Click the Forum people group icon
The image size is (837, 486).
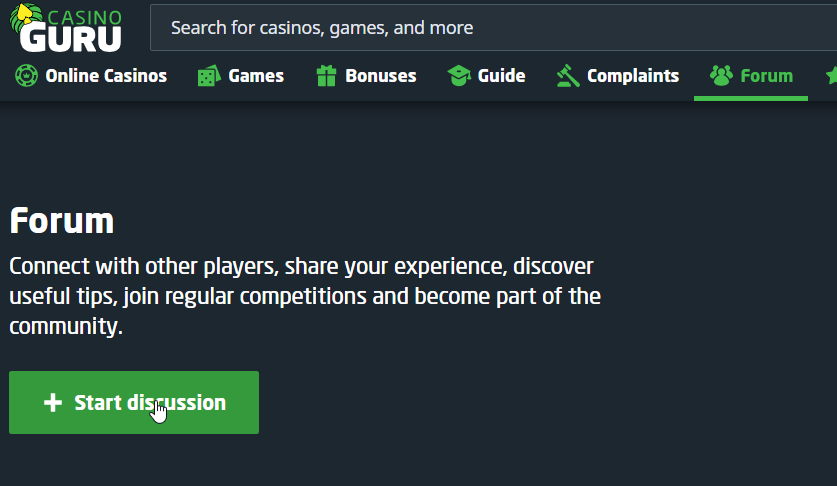point(721,75)
